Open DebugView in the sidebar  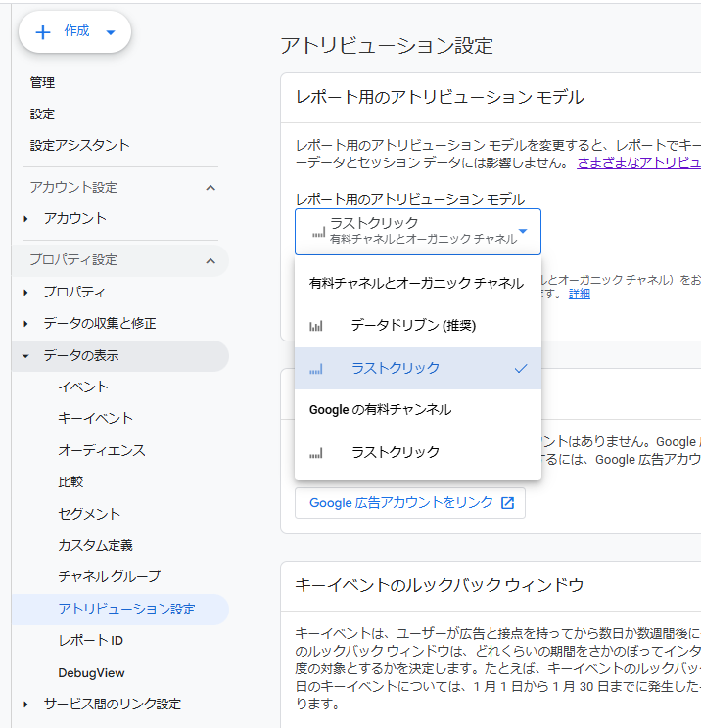[91, 673]
